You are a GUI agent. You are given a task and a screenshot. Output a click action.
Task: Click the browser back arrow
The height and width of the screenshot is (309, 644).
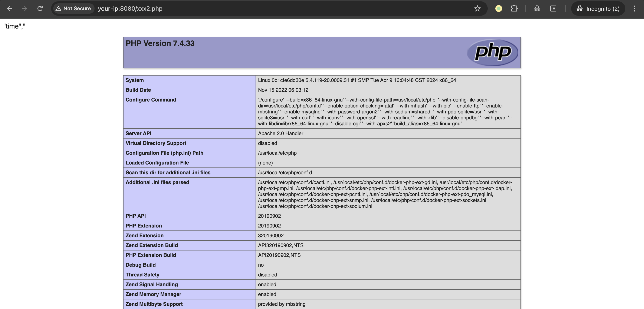click(10, 9)
